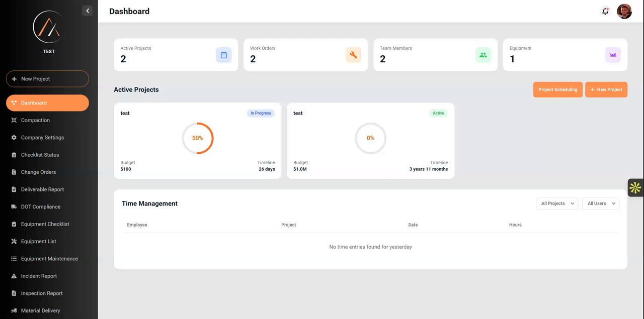Open the Active test project card
The height and width of the screenshot is (319, 644).
pyautogui.click(x=370, y=141)
